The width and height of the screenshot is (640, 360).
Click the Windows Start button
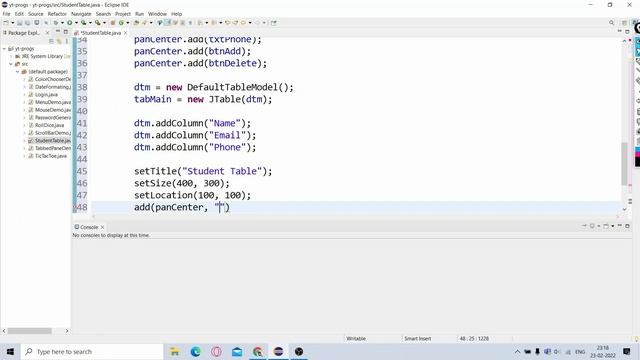(10, 351)
